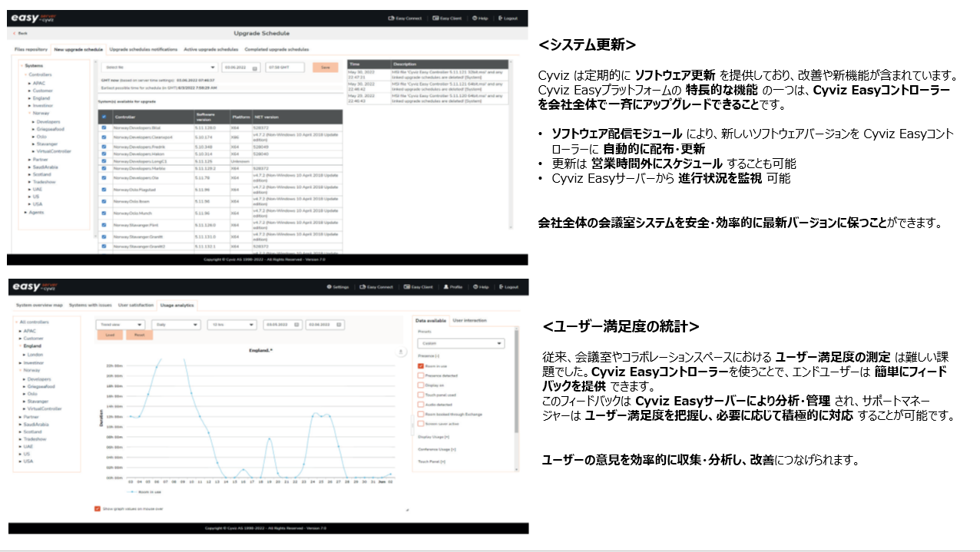Open the Presets Custom dropdown

pos(460,343)
